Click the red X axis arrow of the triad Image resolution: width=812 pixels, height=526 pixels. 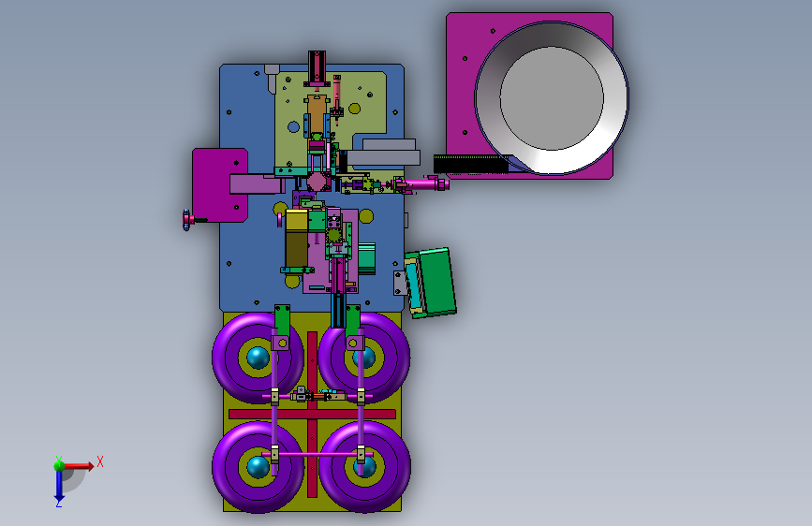point(80,466)
